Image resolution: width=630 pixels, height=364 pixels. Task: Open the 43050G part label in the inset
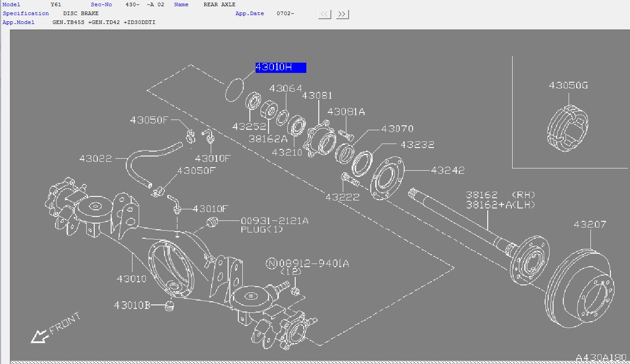[568, 85]
